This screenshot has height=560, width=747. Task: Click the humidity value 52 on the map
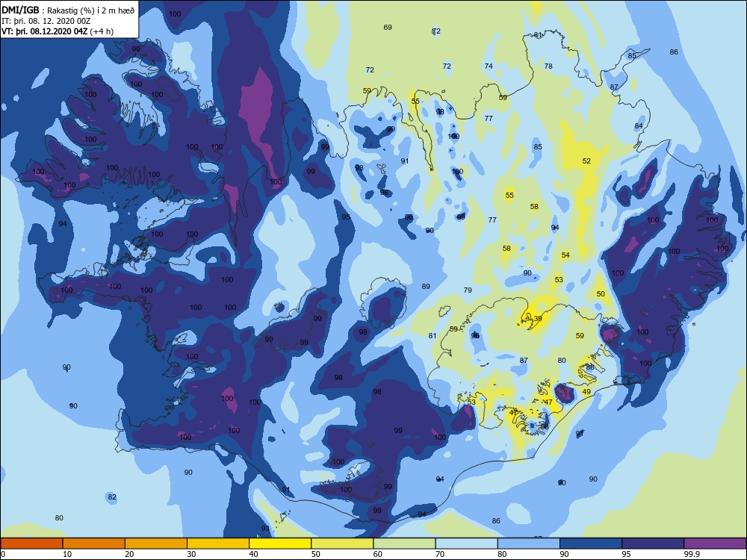pos(586,161)
